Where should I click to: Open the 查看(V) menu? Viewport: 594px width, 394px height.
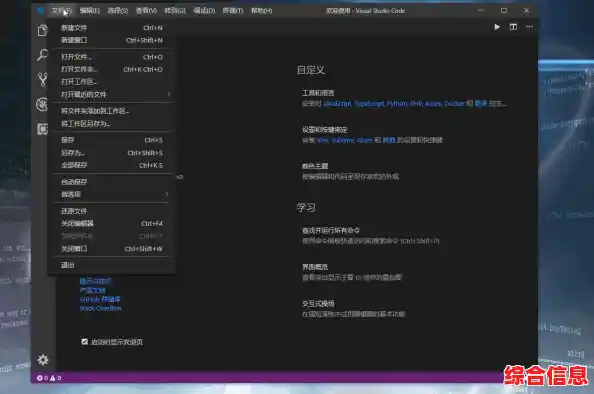pos(146,11)
